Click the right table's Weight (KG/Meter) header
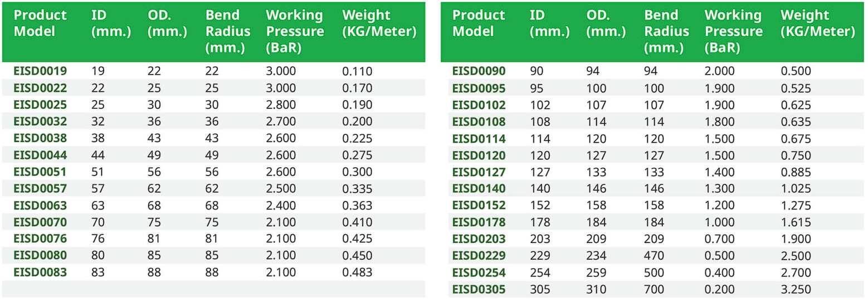 click(x=817, y=23)
